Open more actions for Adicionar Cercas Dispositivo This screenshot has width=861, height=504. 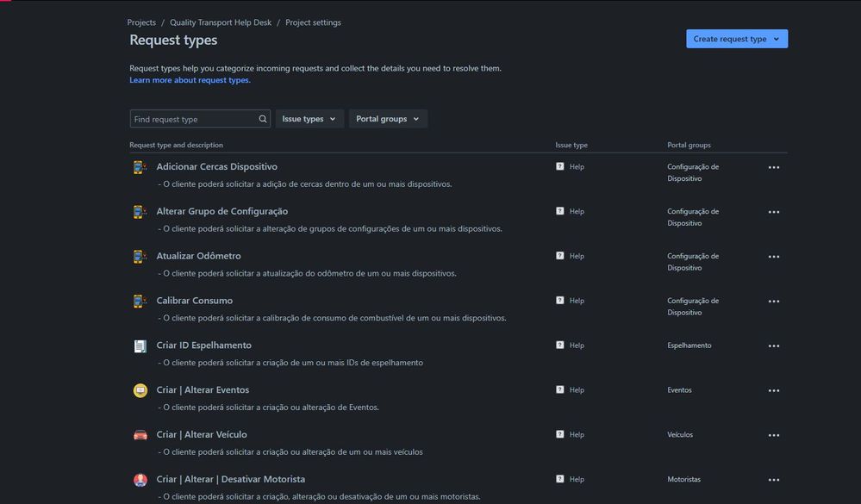click(x=774, y=167)
